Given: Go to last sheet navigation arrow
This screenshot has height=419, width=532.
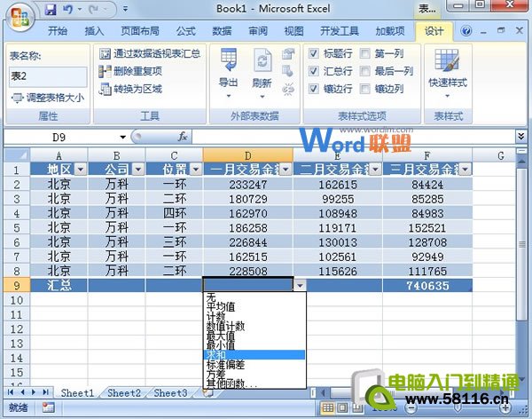Looking at the screenshot, I should [45, 392].
